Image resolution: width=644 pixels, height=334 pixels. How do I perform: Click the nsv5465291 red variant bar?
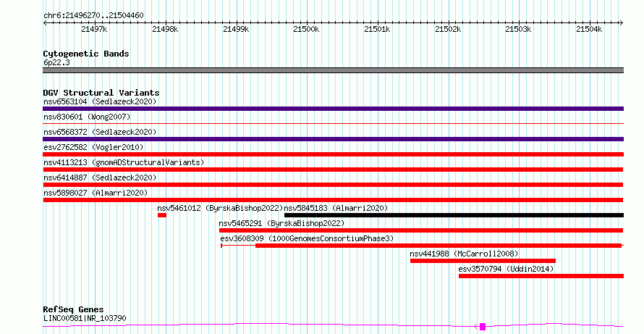pos(421,230)
